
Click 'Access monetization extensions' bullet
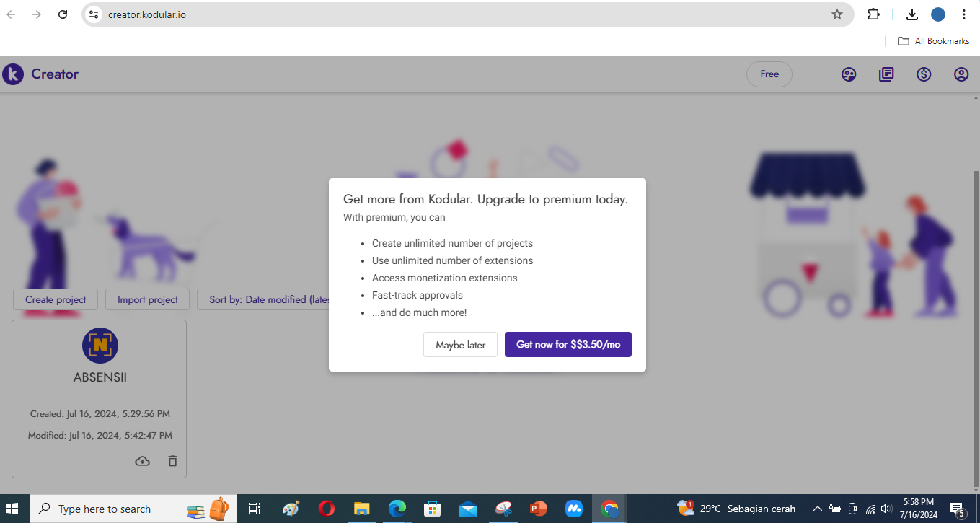coord(444,278)
